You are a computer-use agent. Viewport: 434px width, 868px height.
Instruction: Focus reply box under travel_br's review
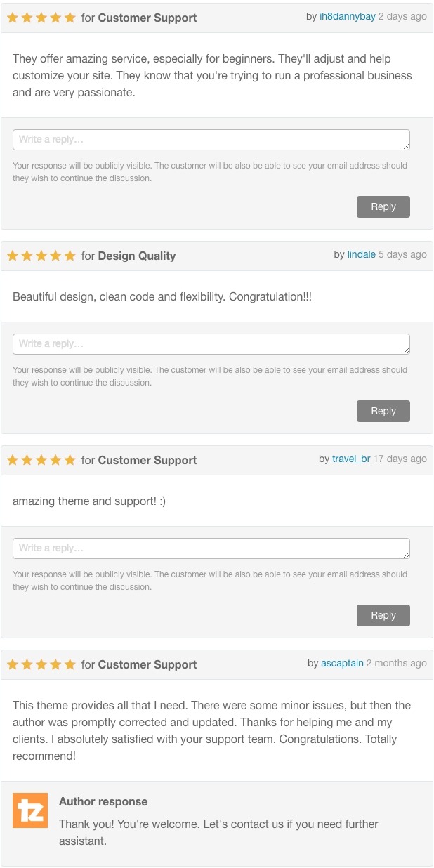click(x=211, y=548)
